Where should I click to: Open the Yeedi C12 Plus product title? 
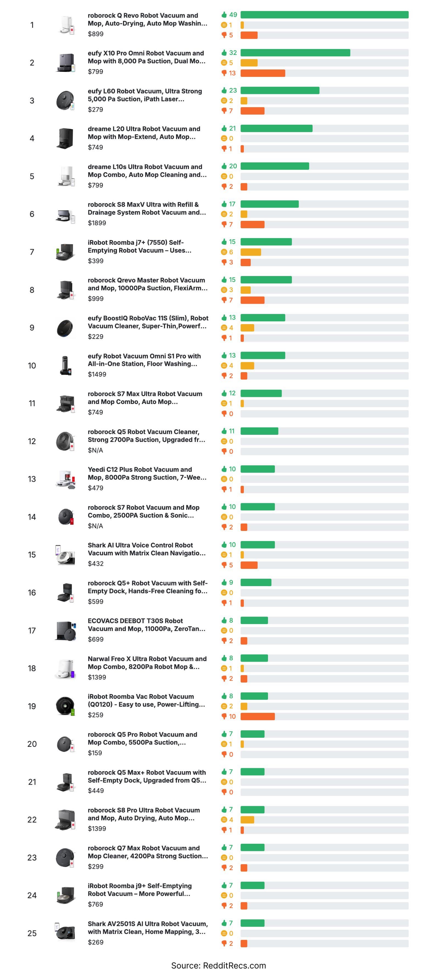tap(147, 474)
